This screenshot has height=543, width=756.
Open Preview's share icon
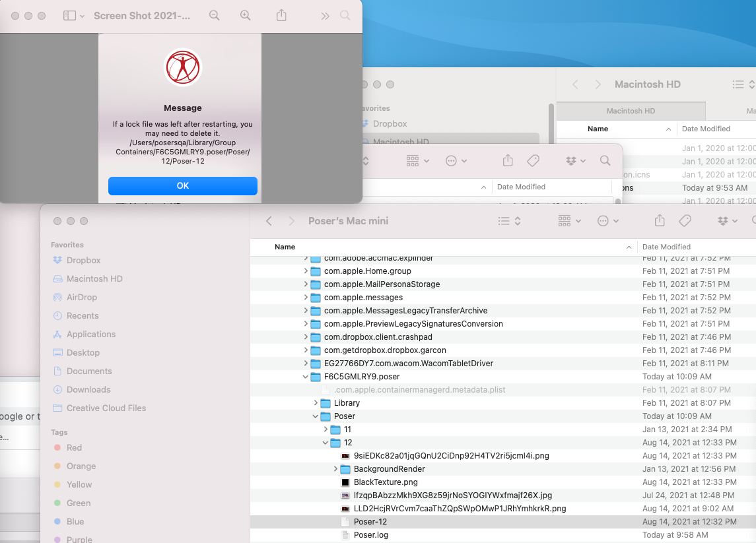pos(281,15)
